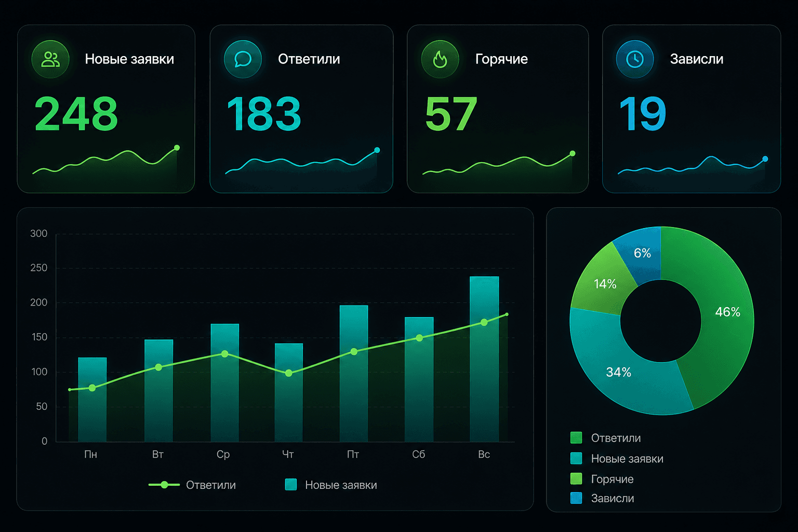Select the 34% teal donut segment

(618, 372)
